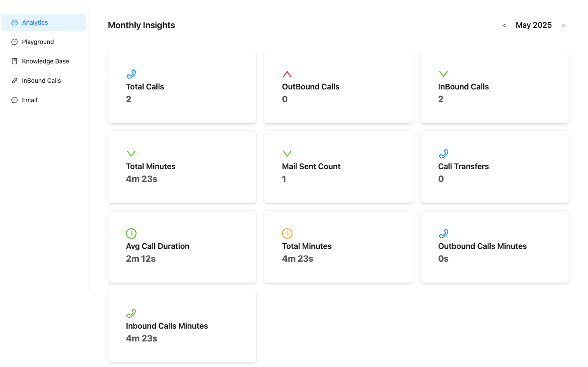Click the Monthly Insights heading

click(141, 25)
